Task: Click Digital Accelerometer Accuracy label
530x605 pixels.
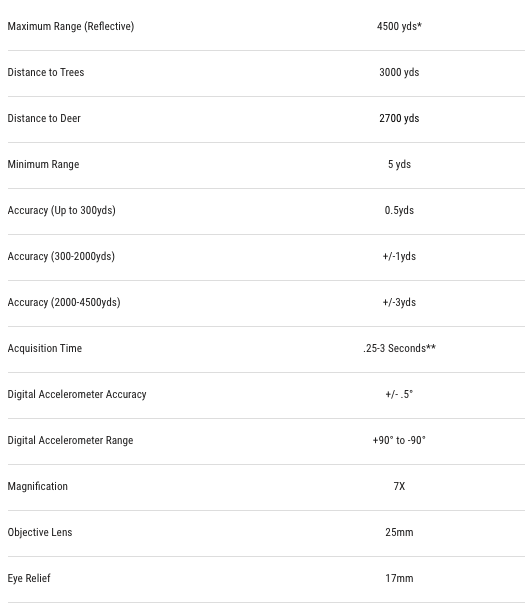Action: [x=77, y=394]
